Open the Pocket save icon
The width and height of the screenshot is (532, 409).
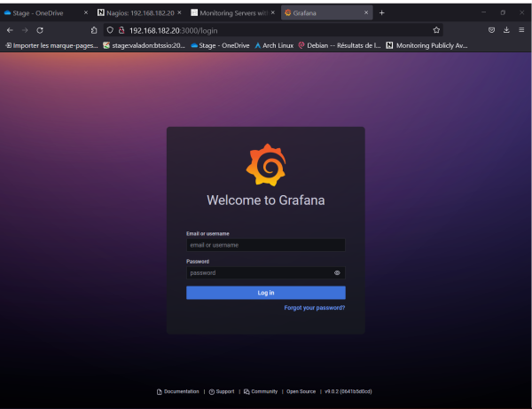click(x=491, y=30)
